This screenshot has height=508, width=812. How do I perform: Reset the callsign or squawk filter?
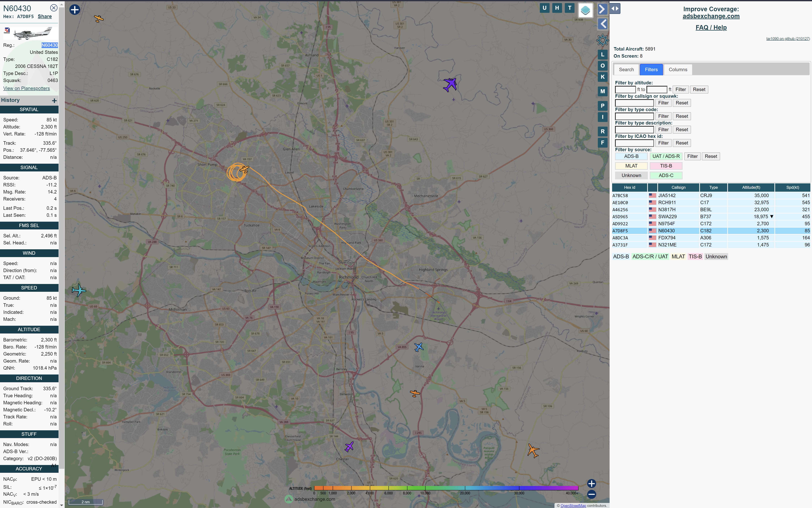[x=682, y=103]
